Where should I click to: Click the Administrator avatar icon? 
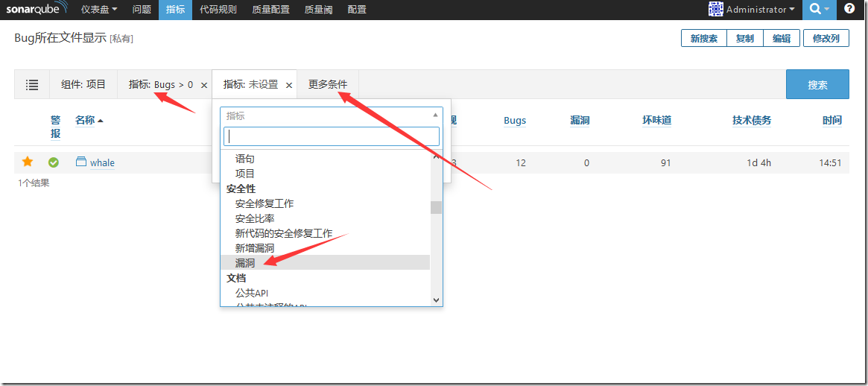coord(716,9)
